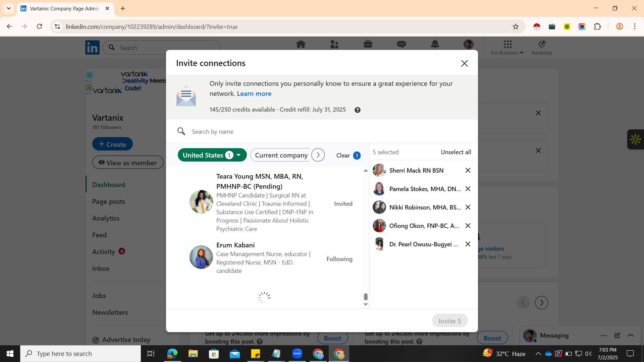Screen dimensions: 644x362
Task: Open LinkedIn Home icon
Action: 301,44
